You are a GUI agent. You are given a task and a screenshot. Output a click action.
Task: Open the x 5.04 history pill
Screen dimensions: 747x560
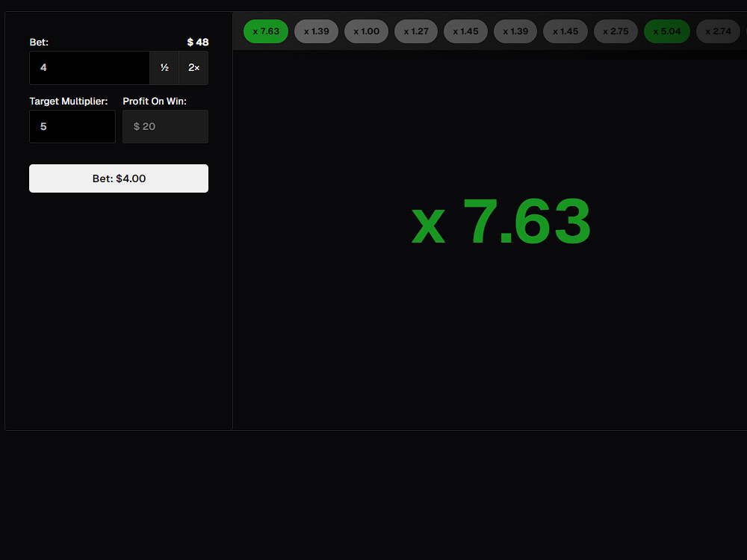[x=667, y=31]
